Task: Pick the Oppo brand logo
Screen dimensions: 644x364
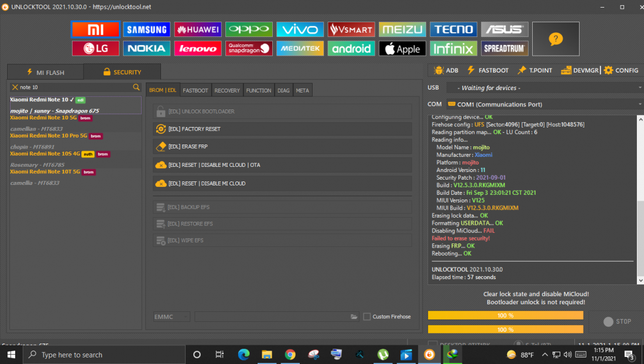Action: (x=249, y=29)
